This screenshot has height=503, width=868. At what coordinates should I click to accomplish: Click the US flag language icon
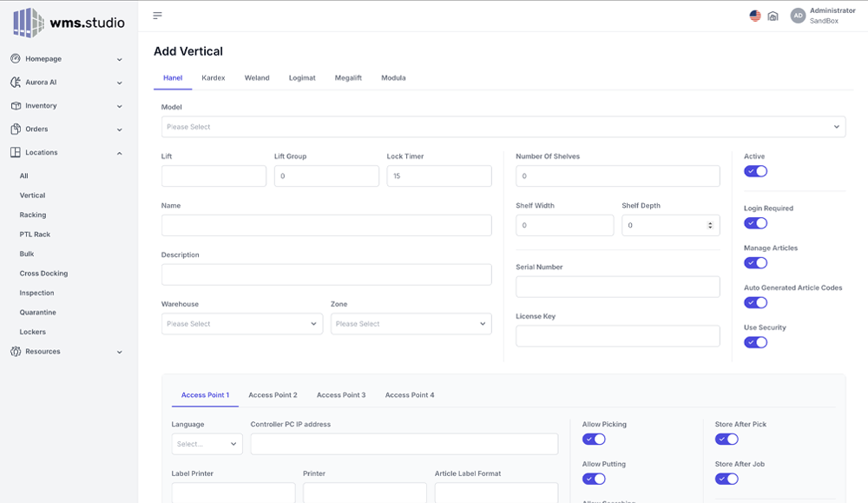[755, 16]
